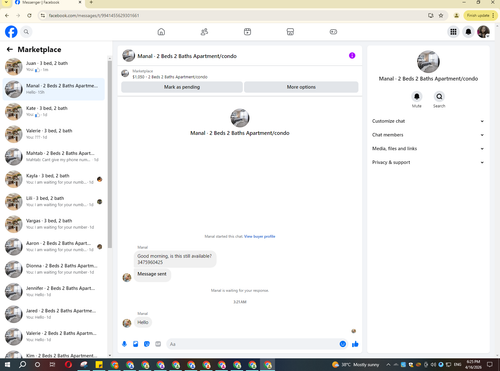The height and width of the screenshot is (371, 500).
Task: Open the Marketplace listing banner for $1,050
Action: (240, 74)
